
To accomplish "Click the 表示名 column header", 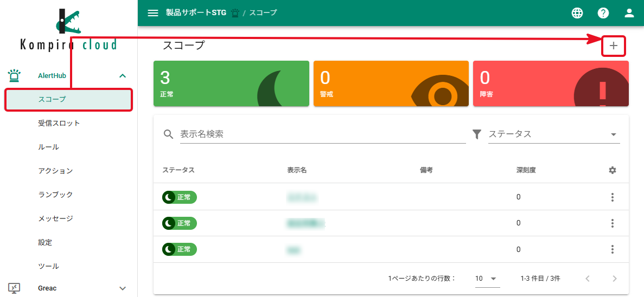I will click(297, 170).
